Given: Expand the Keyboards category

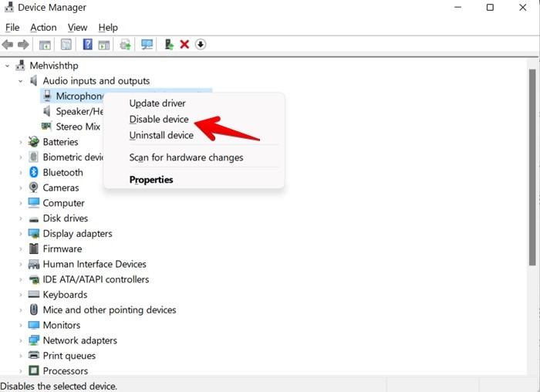Looking at the screenshot, I should pos(21,295).
